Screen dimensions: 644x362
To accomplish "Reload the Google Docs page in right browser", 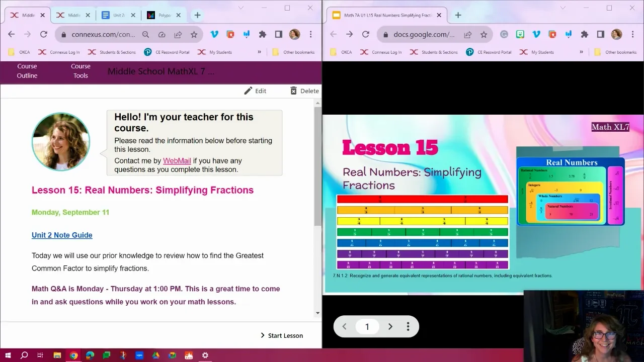I will (366, 34).
